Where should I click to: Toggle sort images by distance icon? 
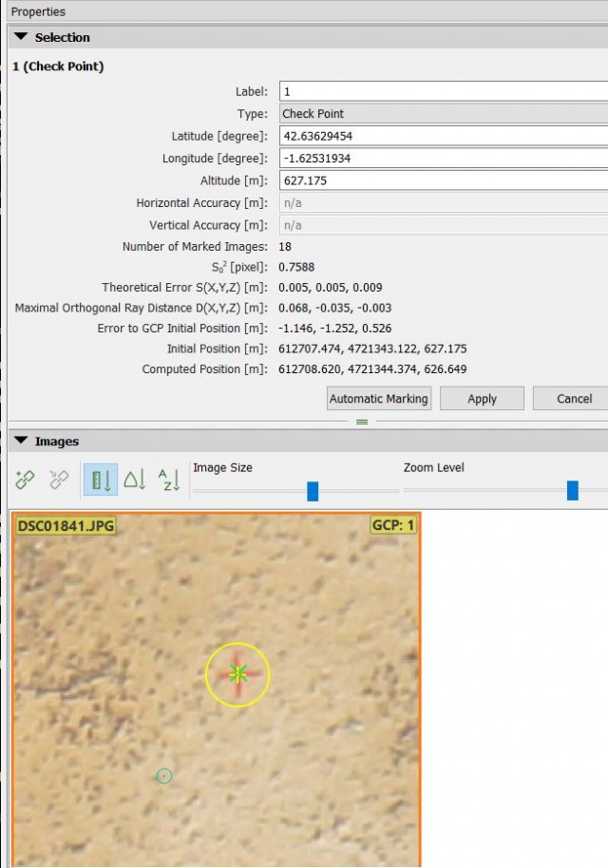click(101, 480)
